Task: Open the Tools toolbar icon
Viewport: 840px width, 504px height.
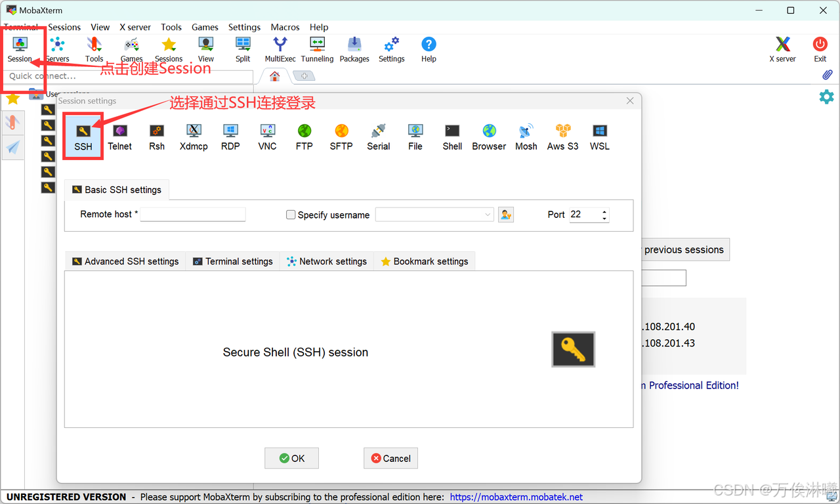Action: coord(94,49)
